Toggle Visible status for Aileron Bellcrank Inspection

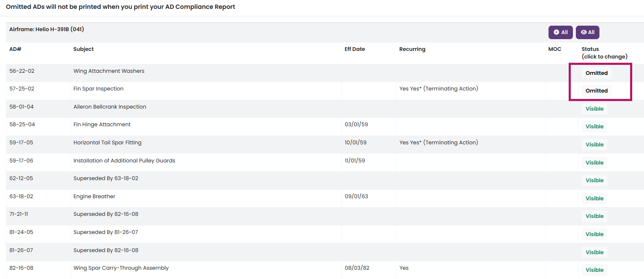click(x=594, y=109)
